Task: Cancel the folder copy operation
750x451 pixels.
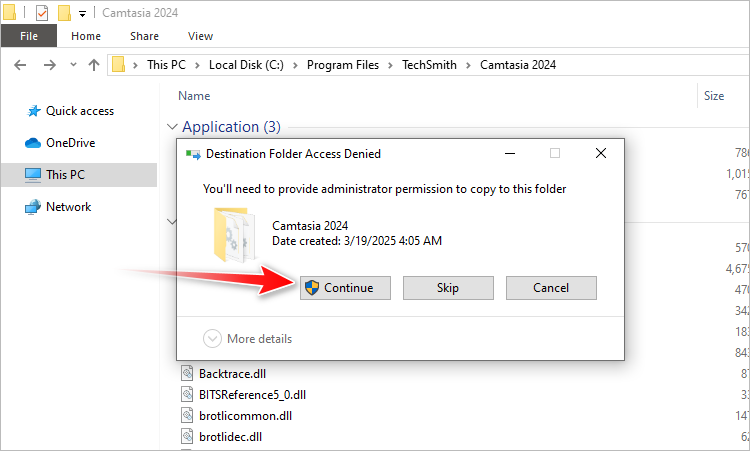Action: (x=551, y=288)
